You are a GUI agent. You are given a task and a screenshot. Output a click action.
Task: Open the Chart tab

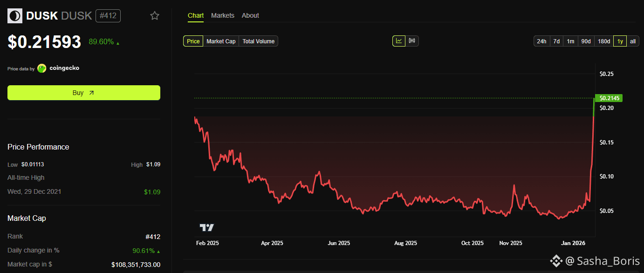[196, 15]
